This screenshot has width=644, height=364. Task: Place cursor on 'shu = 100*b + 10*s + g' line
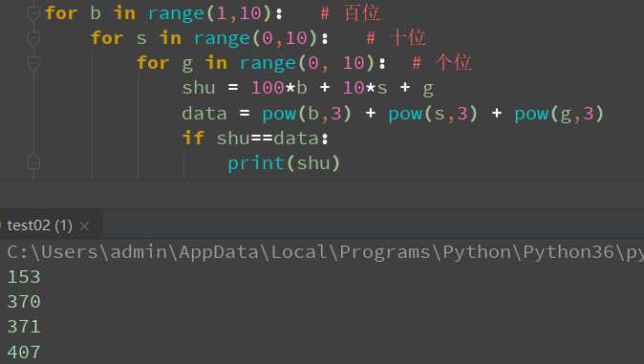pos(308,88)
